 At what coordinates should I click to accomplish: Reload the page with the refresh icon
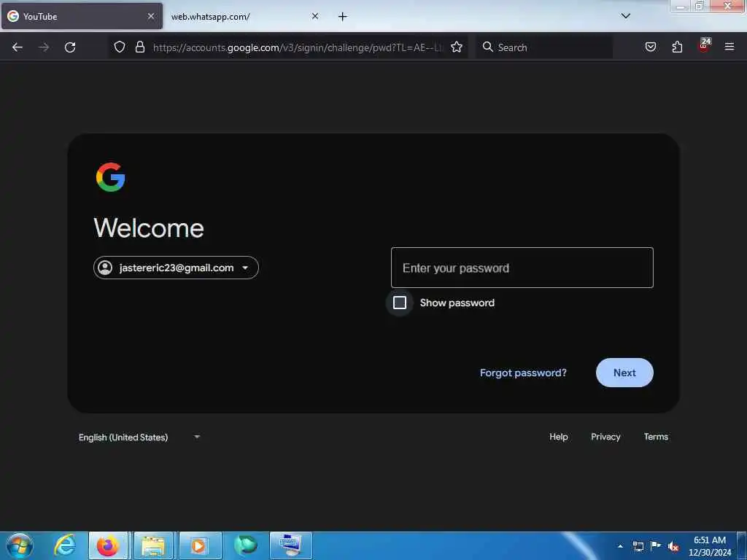70,47
